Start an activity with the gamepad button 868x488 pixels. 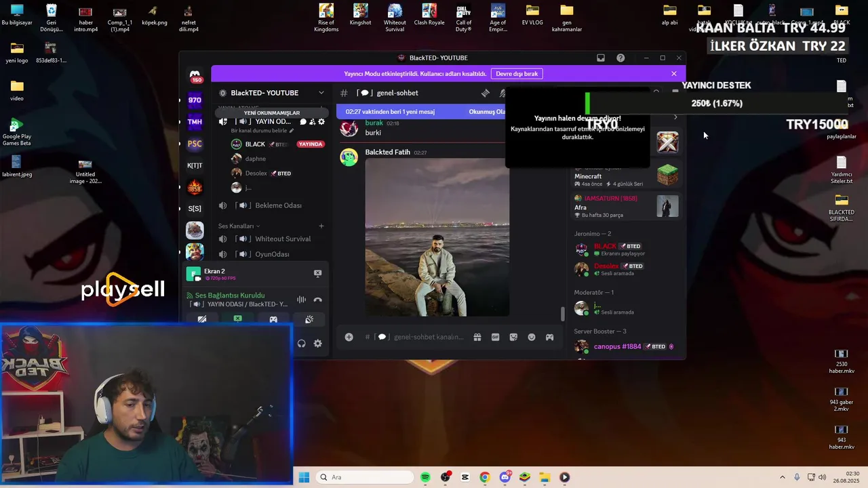click(x=273, y=319)
